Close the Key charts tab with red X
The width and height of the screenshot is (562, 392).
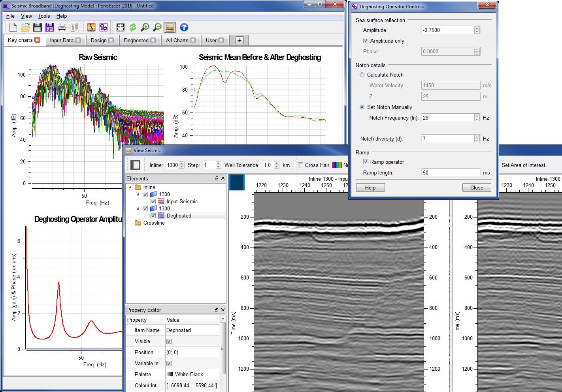37,40
